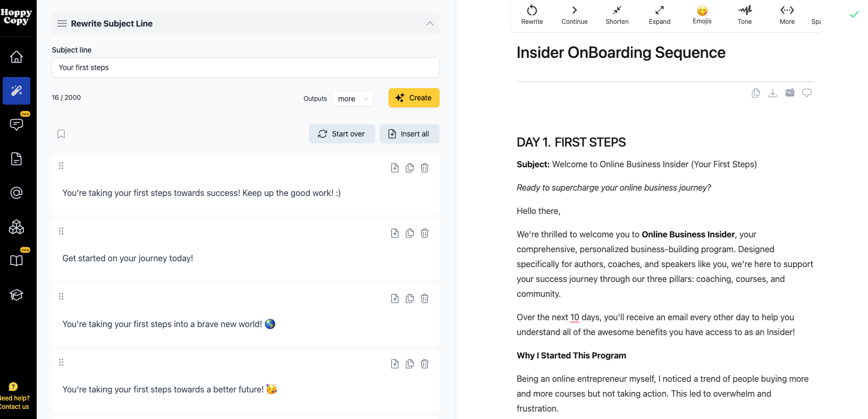The width and height of the screenshot is (868, 419).
Task: Open the documents icon in sidebar
Action: pos(16,159)
